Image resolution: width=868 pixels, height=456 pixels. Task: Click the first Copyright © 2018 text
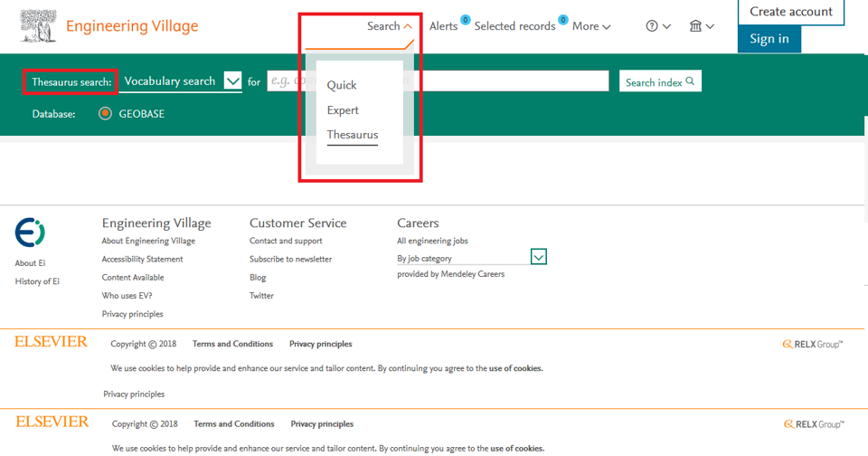[144, 344]
